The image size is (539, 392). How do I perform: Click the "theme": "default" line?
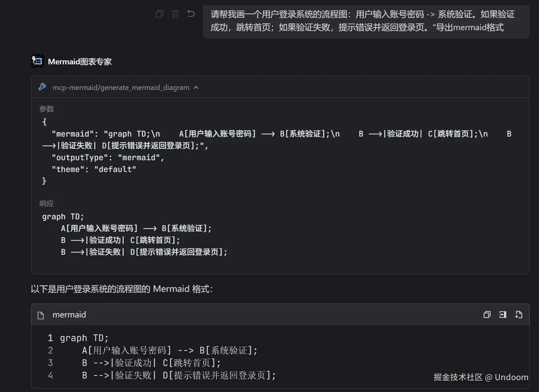tap(94, 169)
